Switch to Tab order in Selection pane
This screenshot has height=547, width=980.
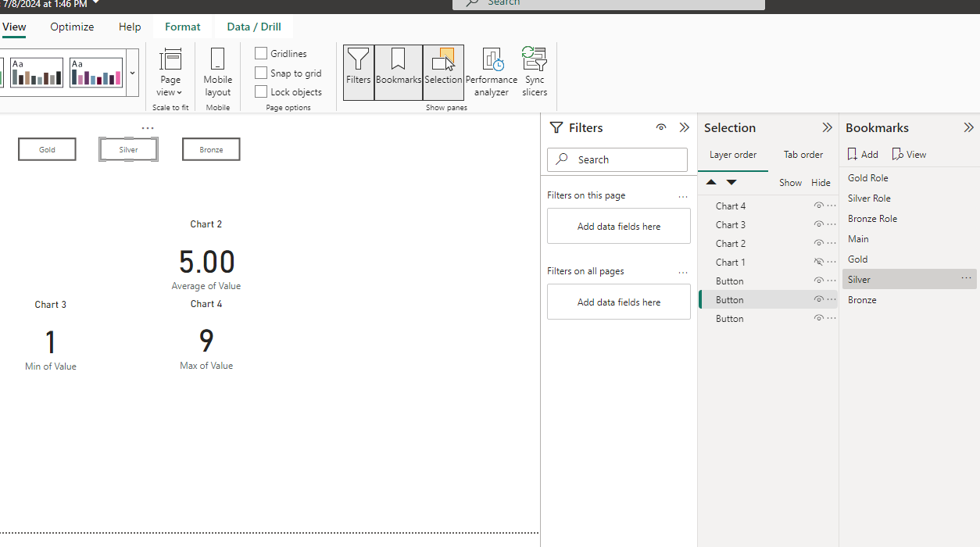(803, 155)
